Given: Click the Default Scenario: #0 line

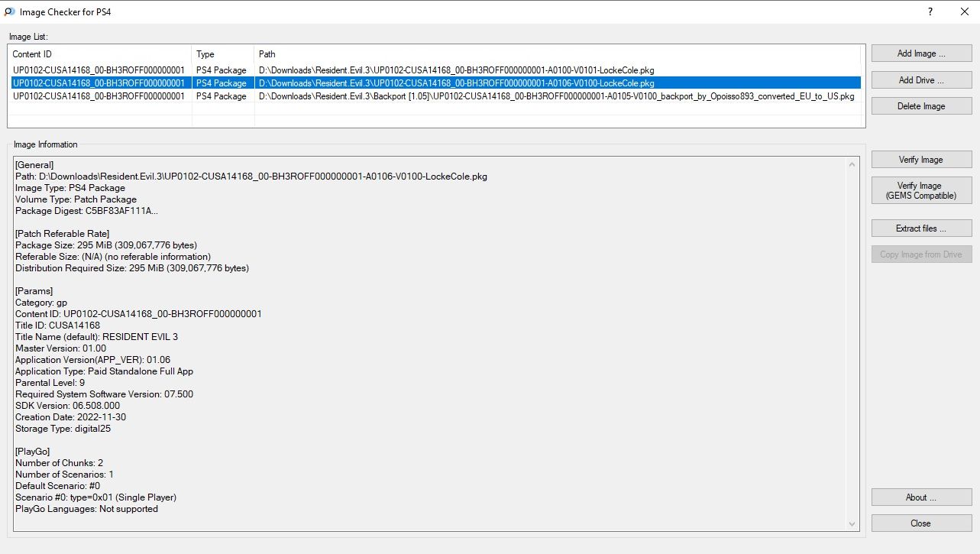Looking at the screenshot, I should pos(57,486).
